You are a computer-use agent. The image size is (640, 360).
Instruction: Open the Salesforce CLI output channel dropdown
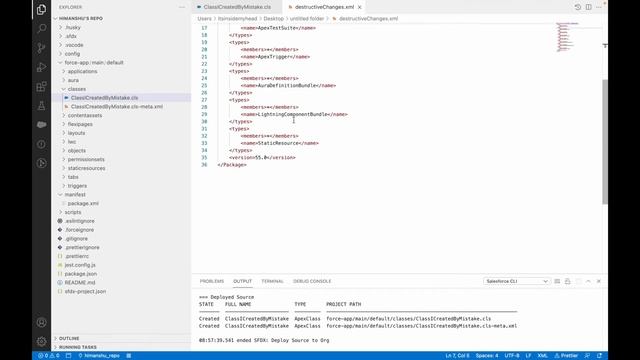516,281
